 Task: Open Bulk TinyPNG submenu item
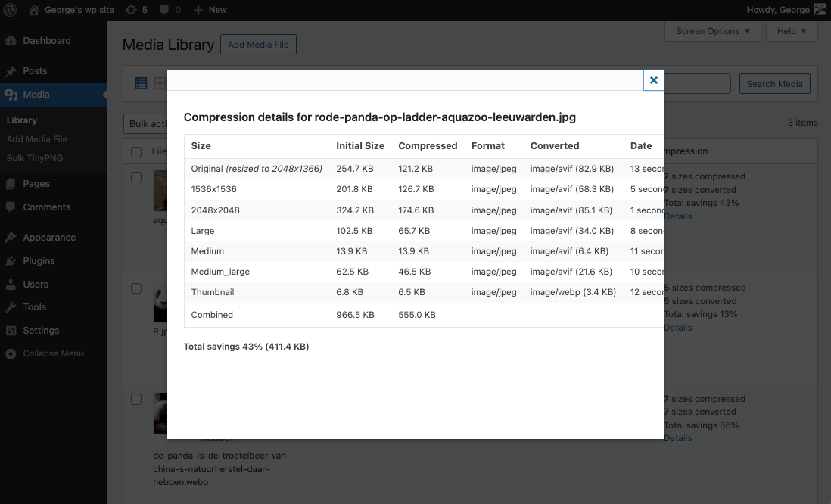pyautogui.click(x=35, y=158)
